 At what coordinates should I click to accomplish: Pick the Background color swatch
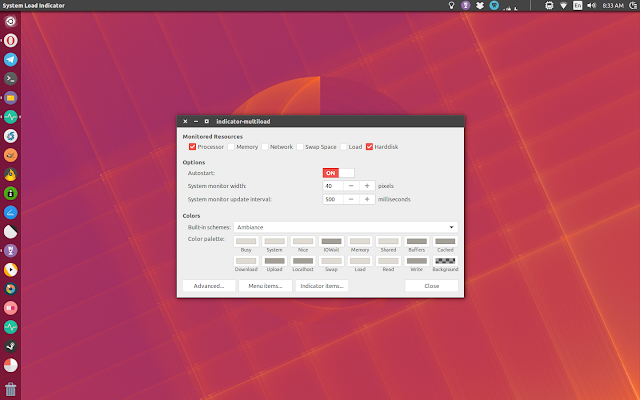click(445, 261)
